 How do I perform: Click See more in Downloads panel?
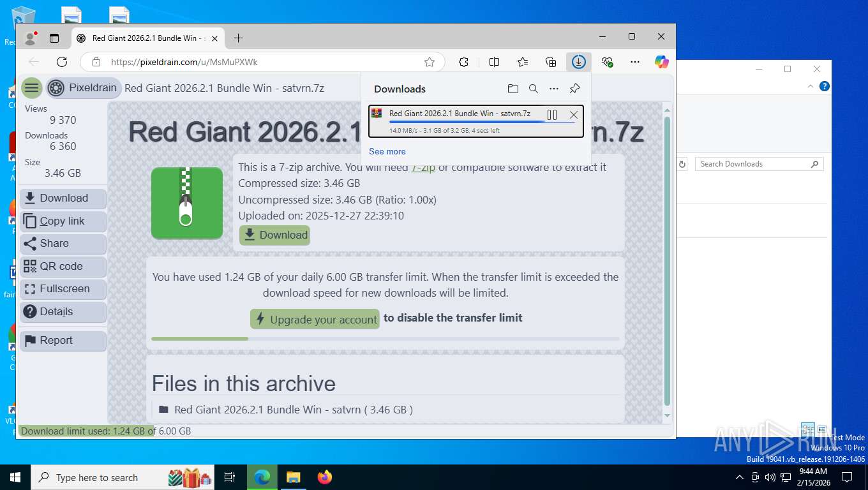click(x=387, y=151)
